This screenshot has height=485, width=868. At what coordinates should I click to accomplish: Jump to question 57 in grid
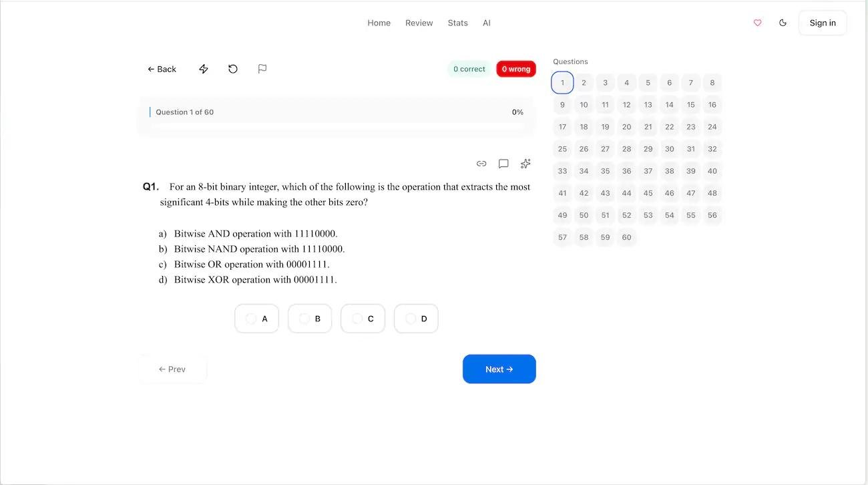click(562, 237)
